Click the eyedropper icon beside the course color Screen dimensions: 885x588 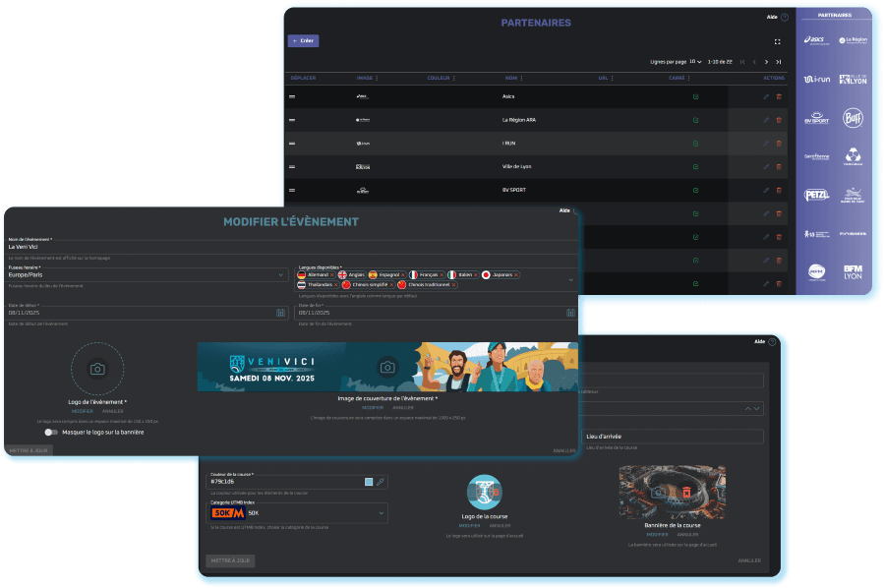(381, 482)
